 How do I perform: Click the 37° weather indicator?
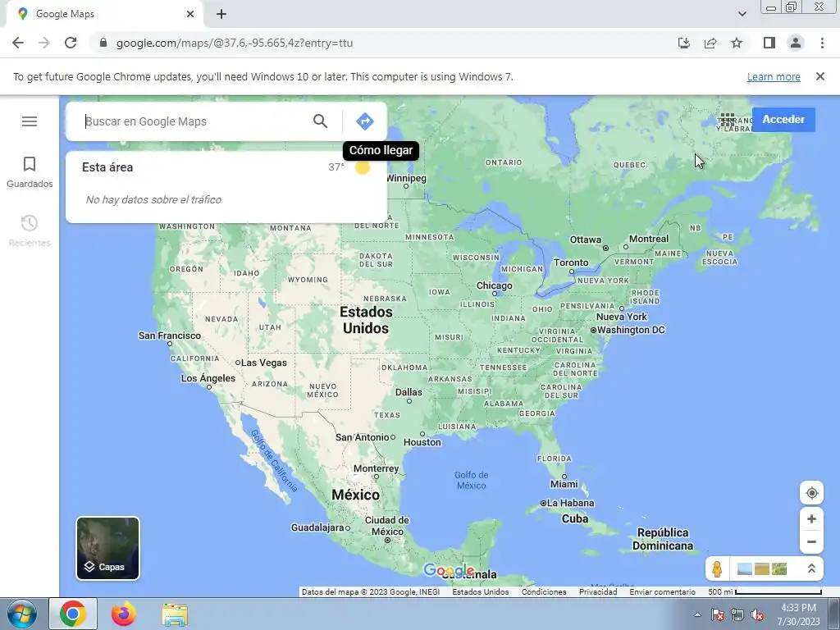pos(349,167)
